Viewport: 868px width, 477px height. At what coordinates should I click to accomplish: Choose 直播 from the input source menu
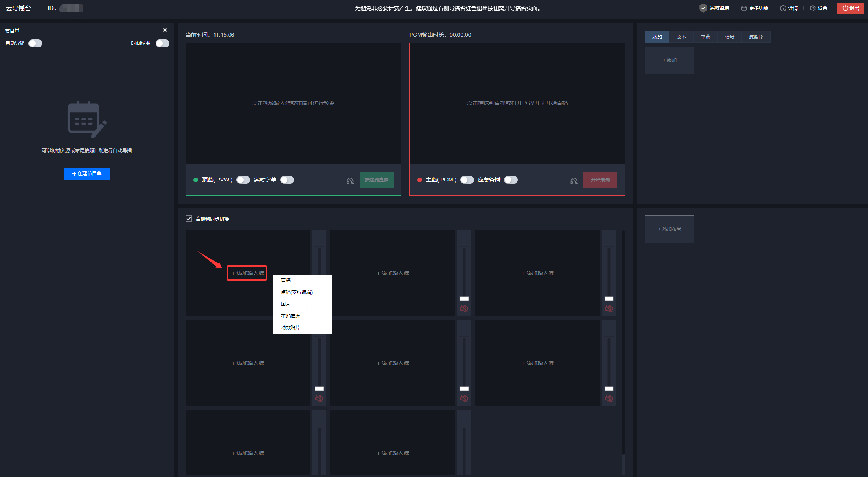tap(286, 281)
